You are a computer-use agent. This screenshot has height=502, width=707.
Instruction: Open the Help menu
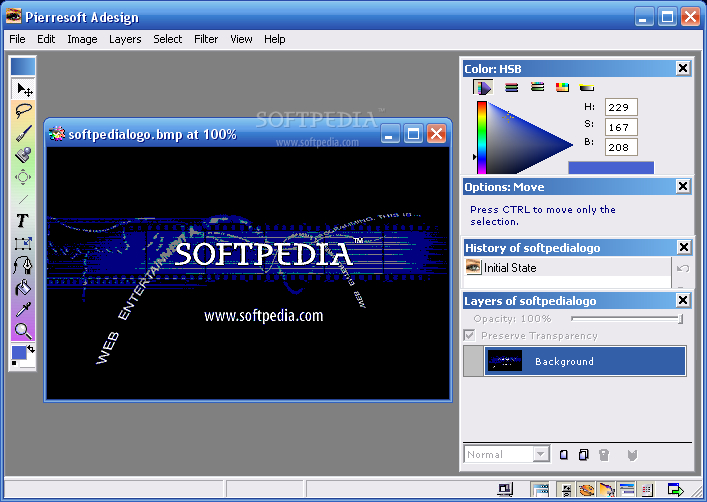click(275, 39)
